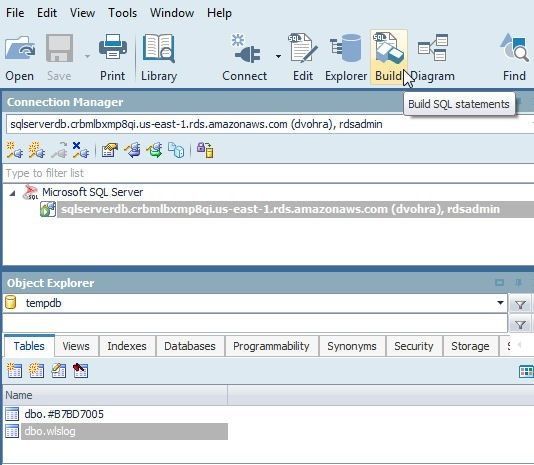Image resolution: width=534 pixels, height=465 pixels.
Task: Switch to the Indexes tab
Action: pyautogui.click(x=127, y=346)
